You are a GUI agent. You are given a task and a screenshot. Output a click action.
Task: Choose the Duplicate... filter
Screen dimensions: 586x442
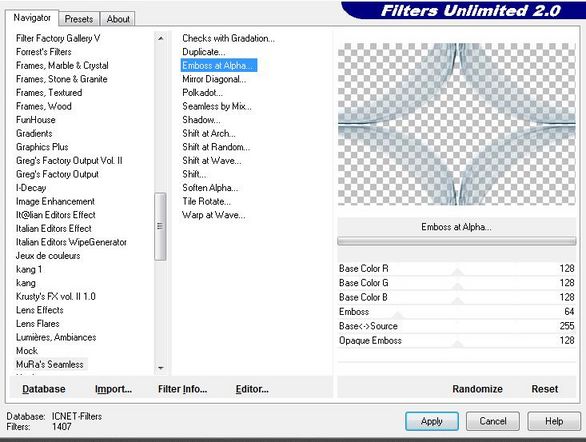tap(204, 52)
